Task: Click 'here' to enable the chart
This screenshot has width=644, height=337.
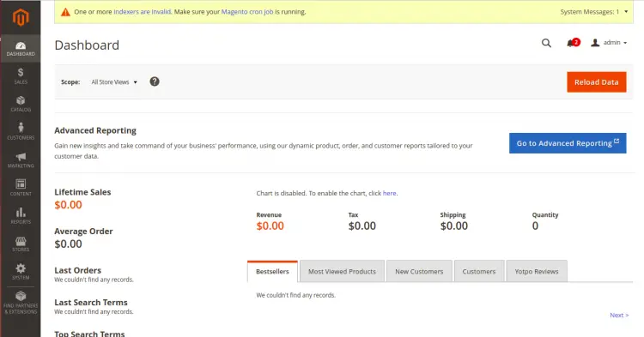Action: (x=389, y=193)
